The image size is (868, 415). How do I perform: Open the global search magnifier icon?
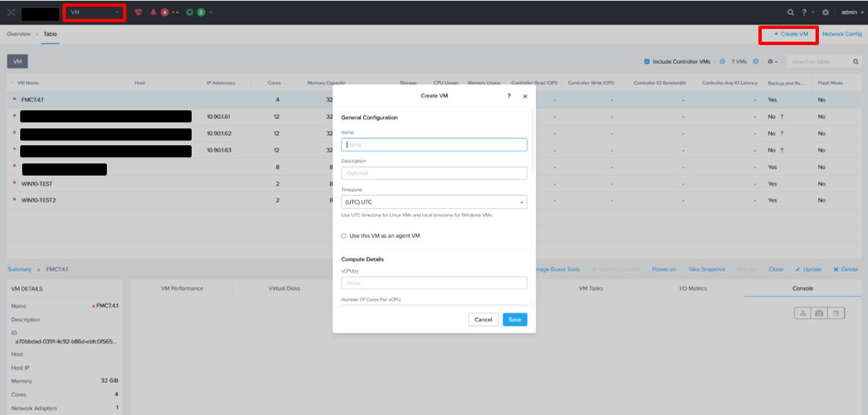click(790, 12)
